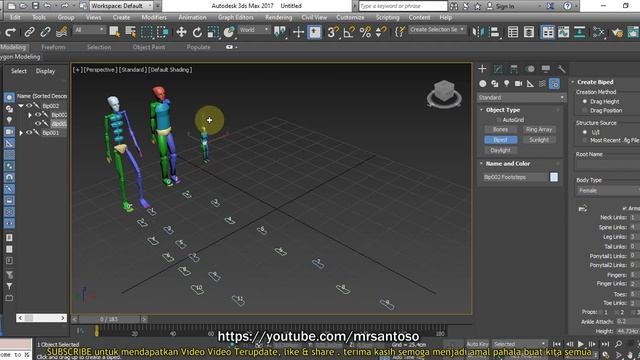
Task: Open the Animation menu
Action: pos(192,18)
